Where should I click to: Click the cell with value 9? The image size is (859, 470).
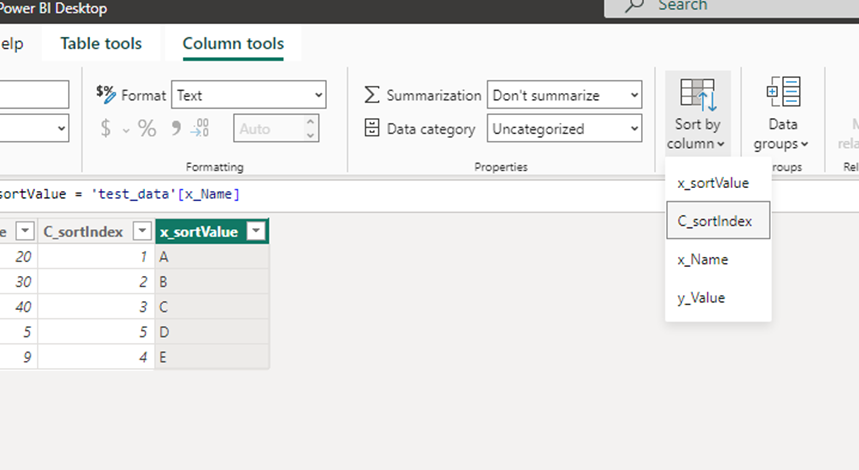coord(19,357)
